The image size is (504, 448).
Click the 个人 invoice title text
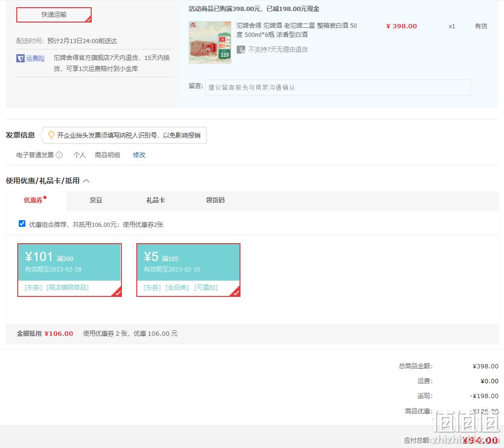(79, 155)
